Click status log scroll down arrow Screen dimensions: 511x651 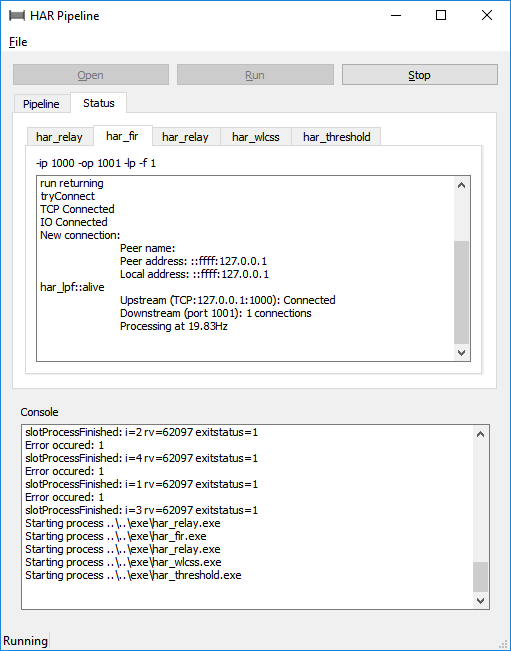coord(461,352)
